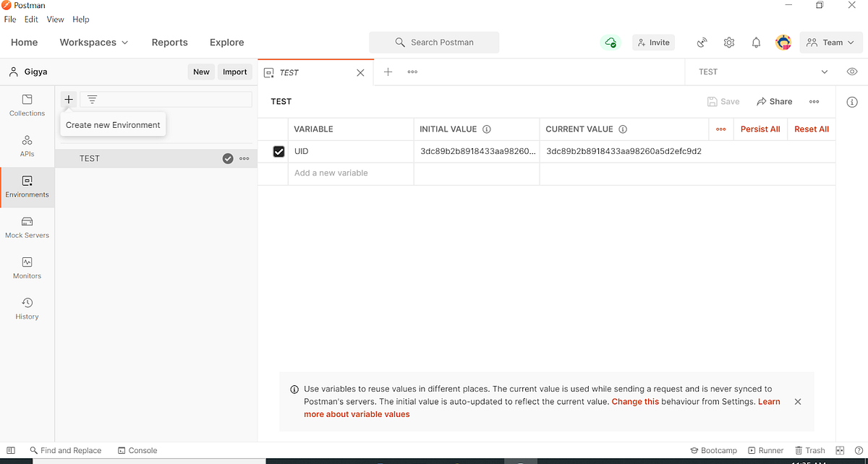Click the Import button
The height and width of the screenshot is (464, 868).
pyautogui.click(x=235, y=72)
